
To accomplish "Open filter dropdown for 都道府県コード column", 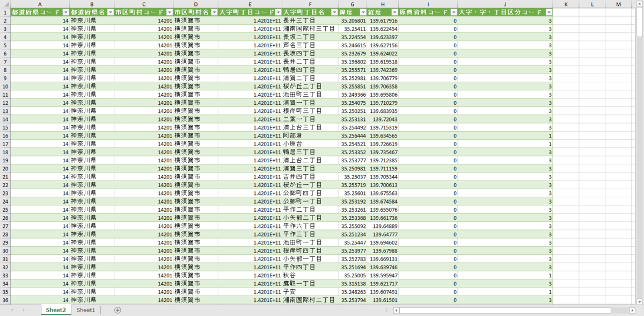I will click(65, 12).
